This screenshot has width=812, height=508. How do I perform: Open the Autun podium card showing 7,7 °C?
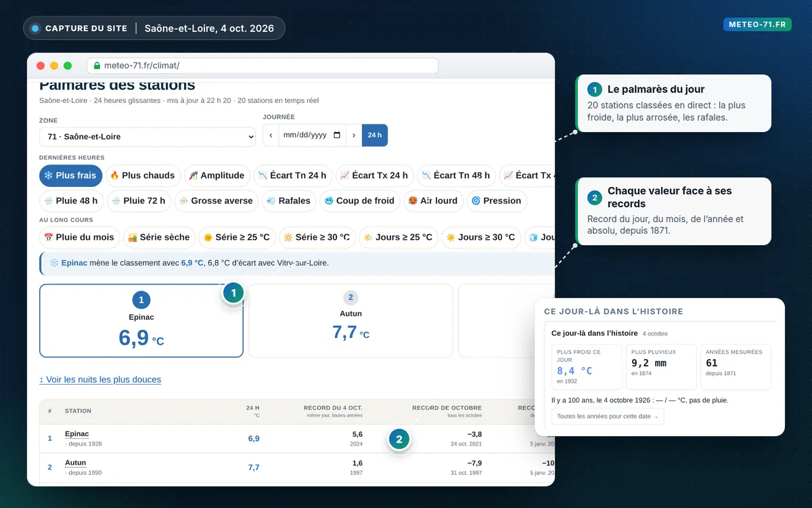(x=351, y=320)
